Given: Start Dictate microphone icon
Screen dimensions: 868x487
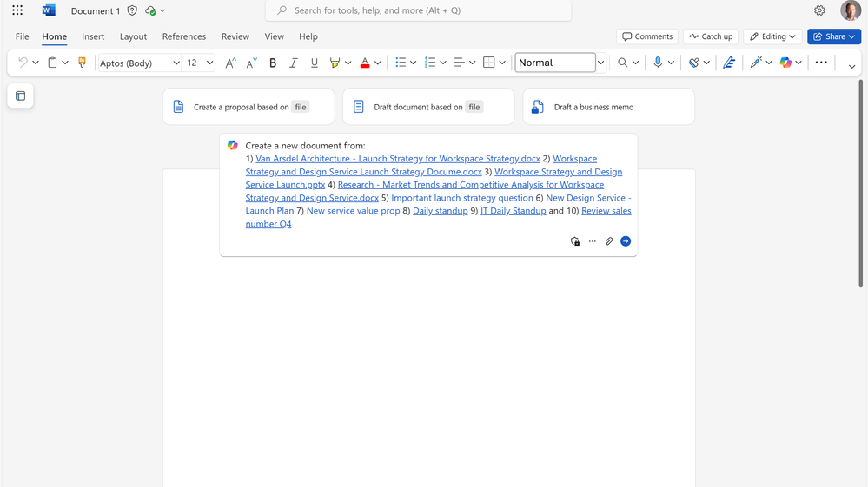Looking at the screenshot, I should (658, 63).
